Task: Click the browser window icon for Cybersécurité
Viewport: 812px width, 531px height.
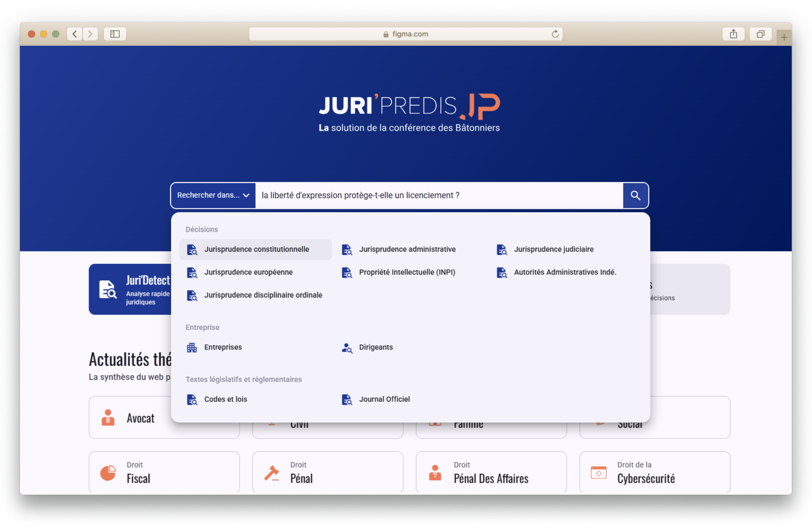Action: tap(599, 473)
